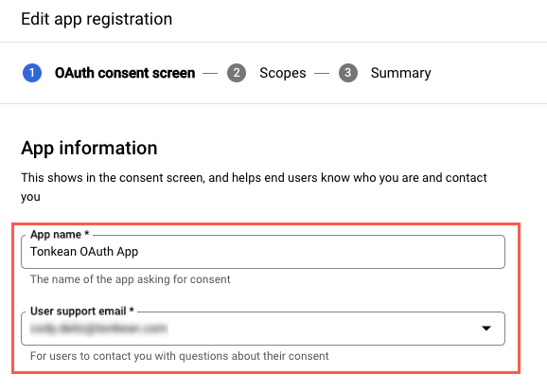Click the 'For users to contact you' helper text
Screen dimensions: 547x392
pos(179,356)
